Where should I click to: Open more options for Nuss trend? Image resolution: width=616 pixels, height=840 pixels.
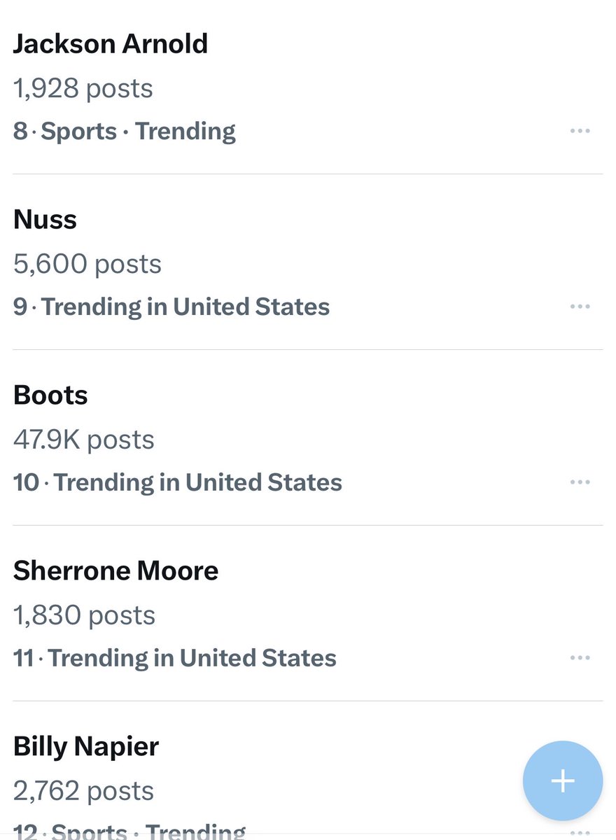point(580,307)
